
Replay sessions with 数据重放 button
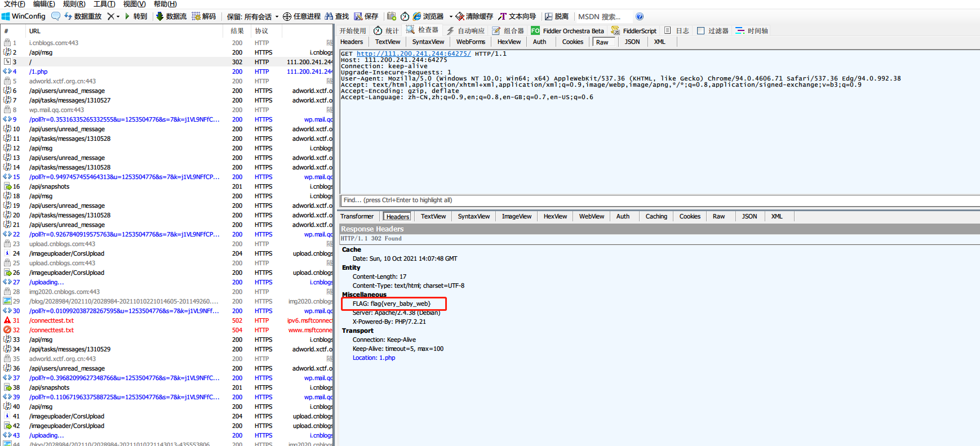tap(82, 16)
